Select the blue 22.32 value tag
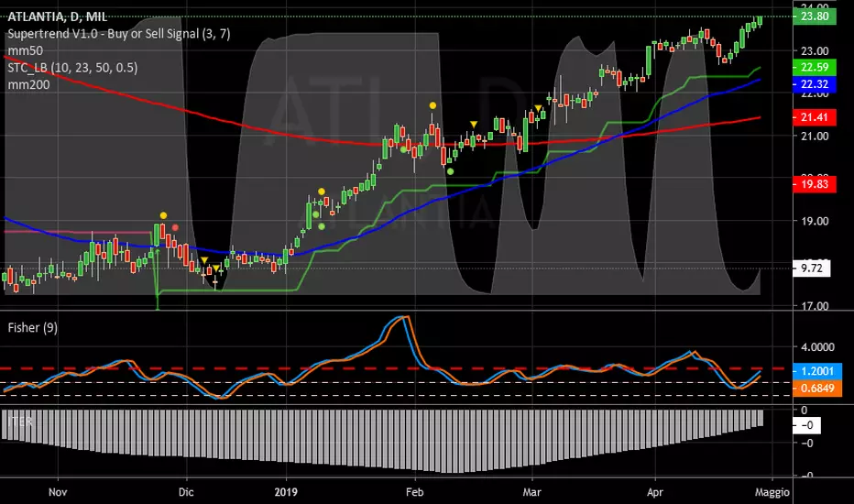The image size is (854, 504). (x=815, y=84)
